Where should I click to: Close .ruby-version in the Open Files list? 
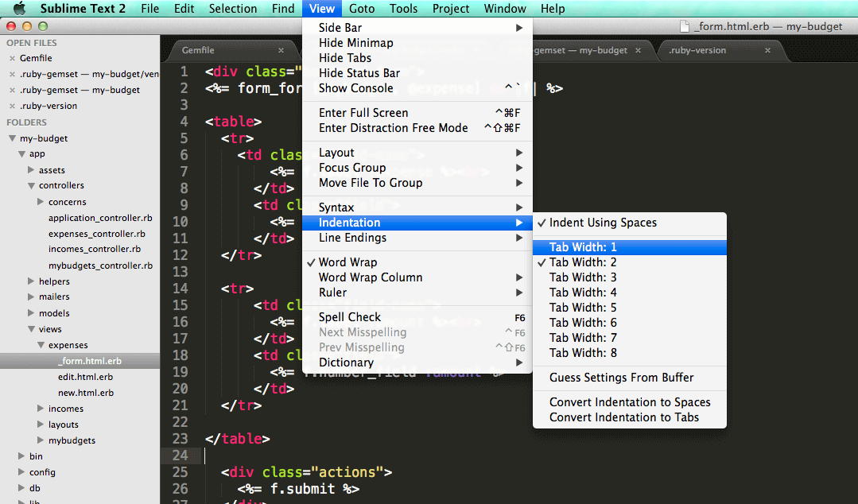tap(12, 106)
